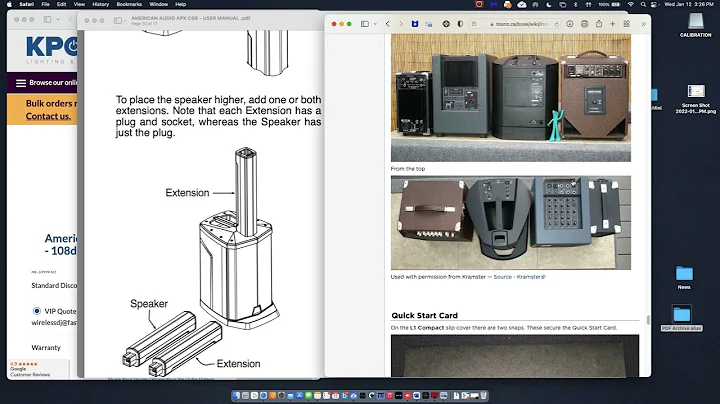Click the date and time Wed Jan 12
The image size is (720, 404).
(689, 4)
